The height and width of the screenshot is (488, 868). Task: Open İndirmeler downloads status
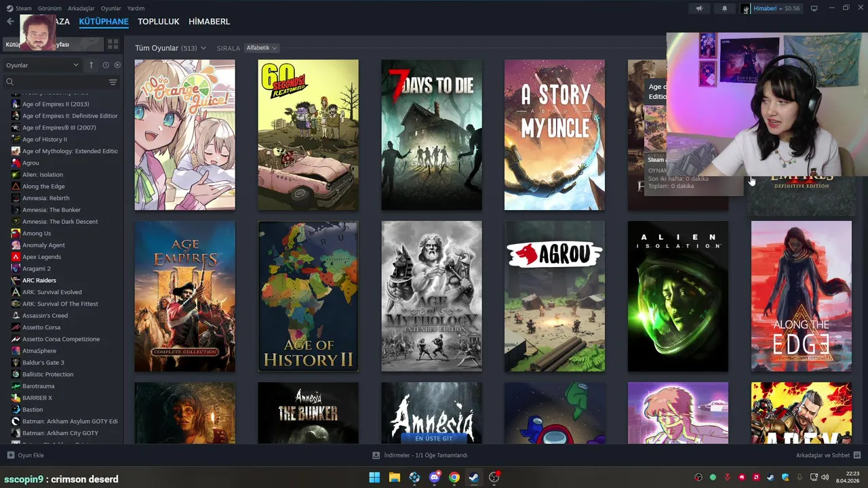pos(420,455)
